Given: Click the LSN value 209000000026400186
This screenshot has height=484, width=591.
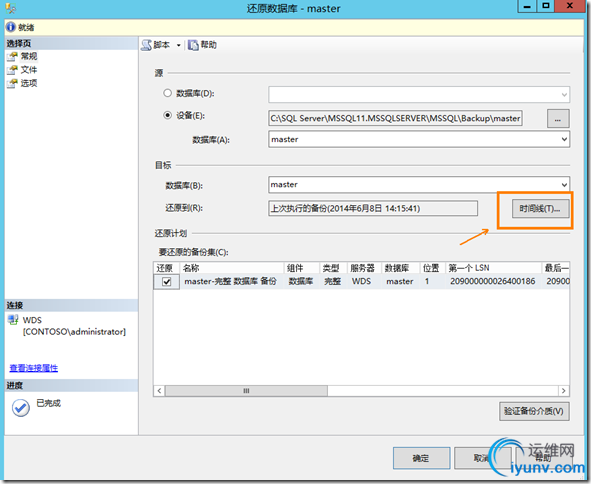Looking at the screenshot, I should tap(492, 281).
